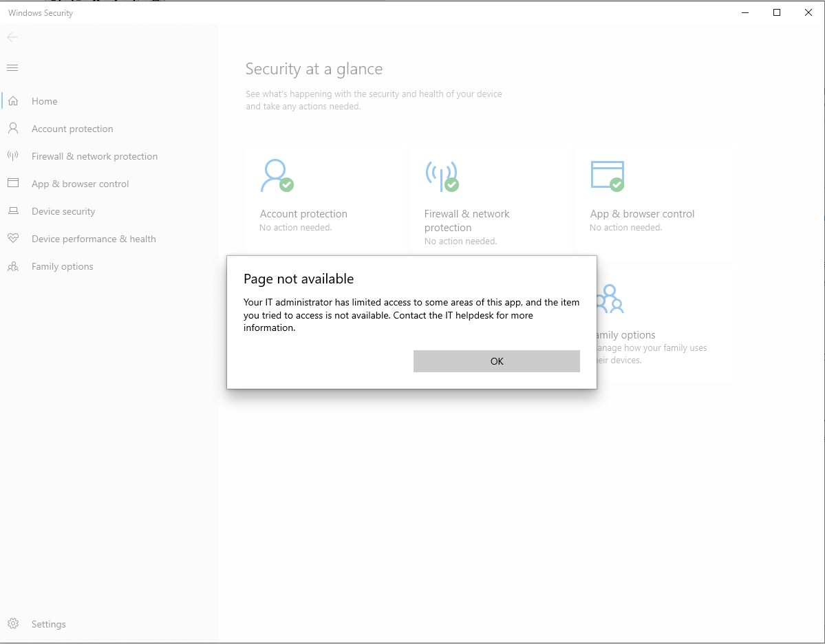Click the Family options people icon in sidebar
825x644 pixels.
pyautogui.click(x=13, y=266)
